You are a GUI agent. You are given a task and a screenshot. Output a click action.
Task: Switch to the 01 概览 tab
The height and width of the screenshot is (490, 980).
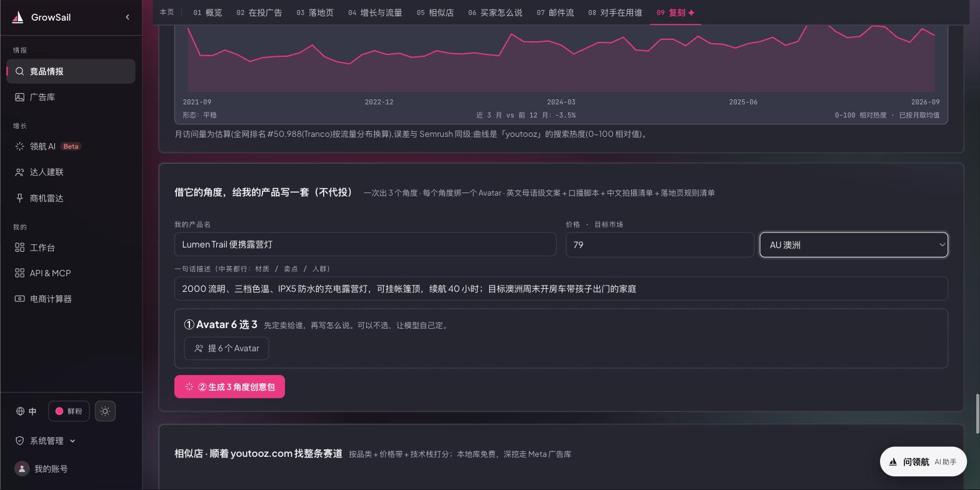pos(207,12)
